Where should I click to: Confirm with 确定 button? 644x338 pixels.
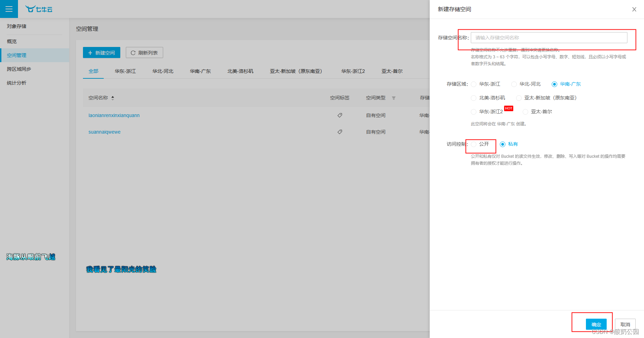click(596, 325)
